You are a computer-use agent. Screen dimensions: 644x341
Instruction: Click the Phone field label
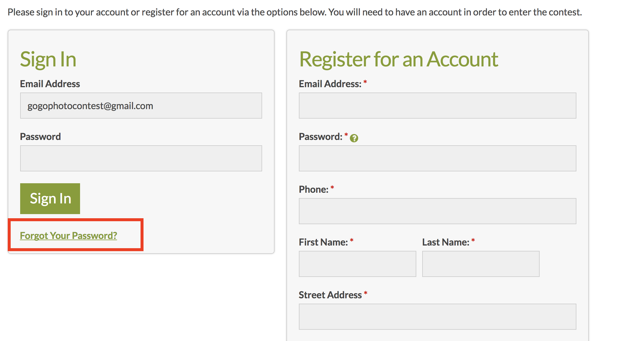tap(314, 189)
